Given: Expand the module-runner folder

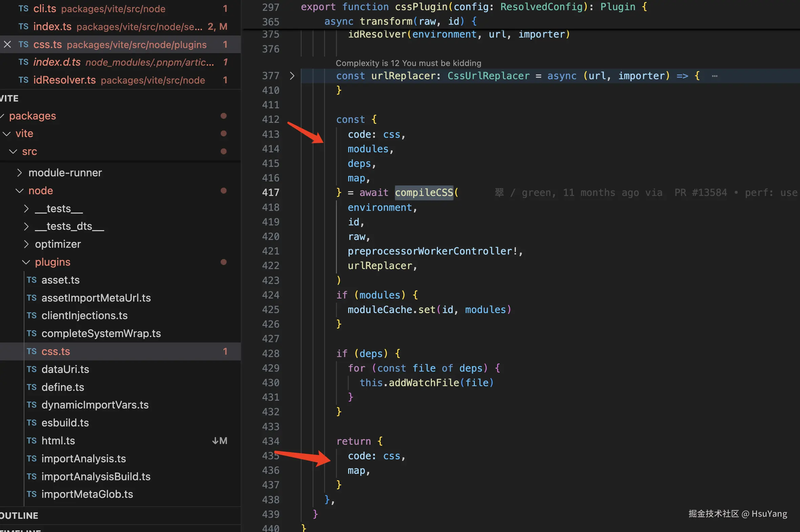Looking at the screenshot, I should [x=20, y=173].
